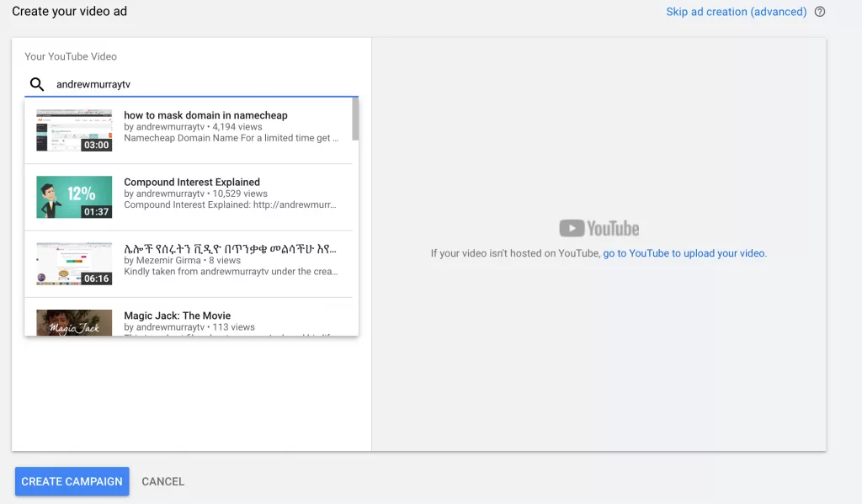Select title 'how to mask domain in namecheap'

pos(205,115)
